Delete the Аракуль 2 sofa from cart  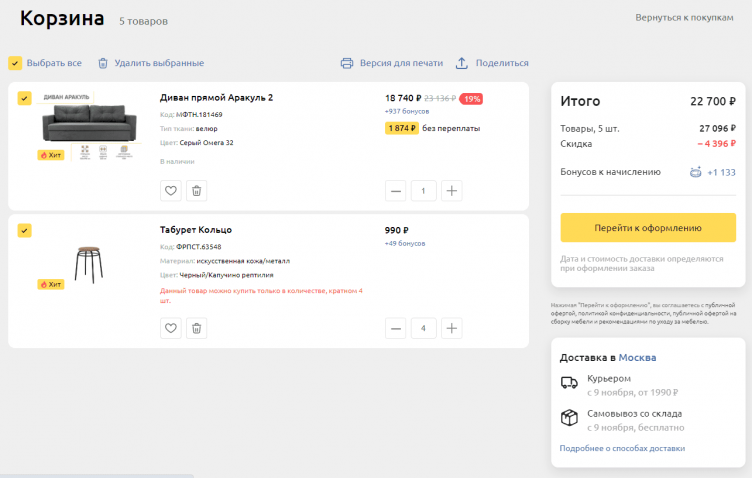tap(197, 191)
